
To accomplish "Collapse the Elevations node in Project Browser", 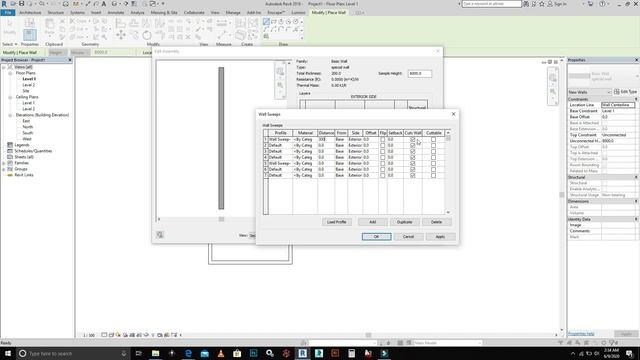I will pos(10,115).
